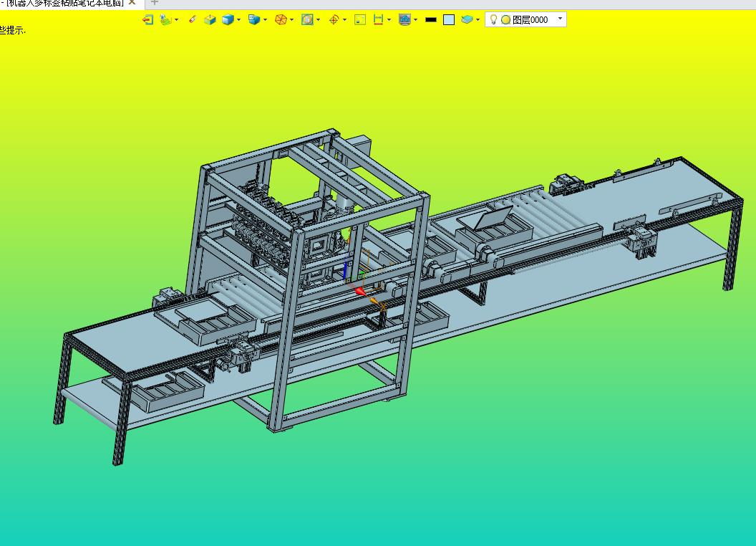Add a new tab with plus button

[155, 3]
